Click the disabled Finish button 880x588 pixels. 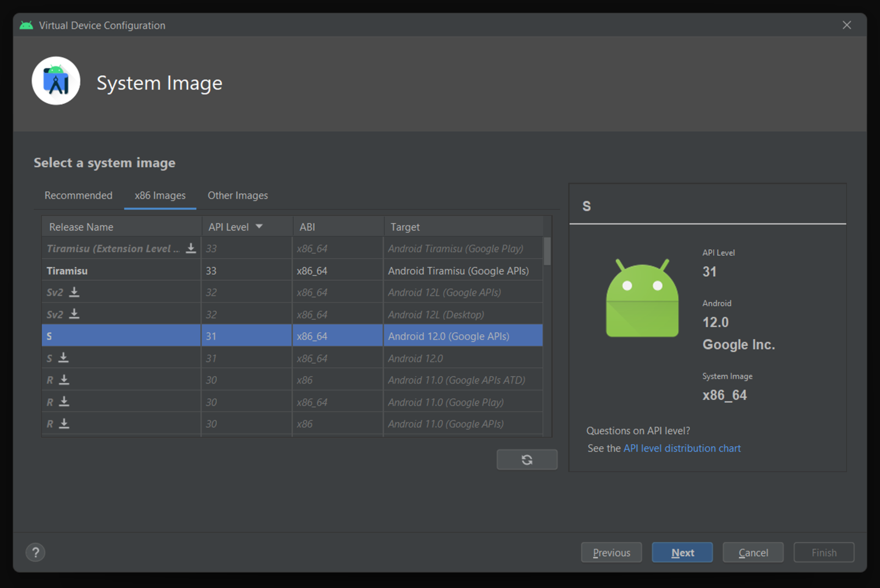[824, 552]
